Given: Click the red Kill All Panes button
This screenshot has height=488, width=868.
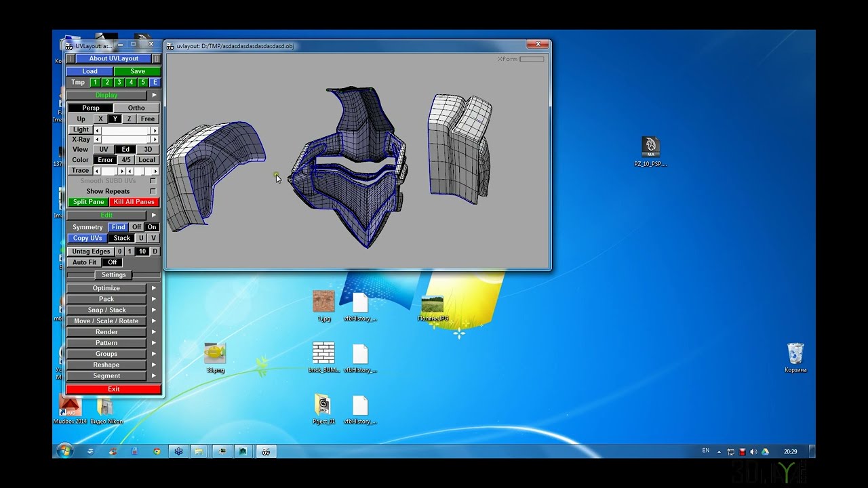Looking at the screenshot, I should click(134, 202).
